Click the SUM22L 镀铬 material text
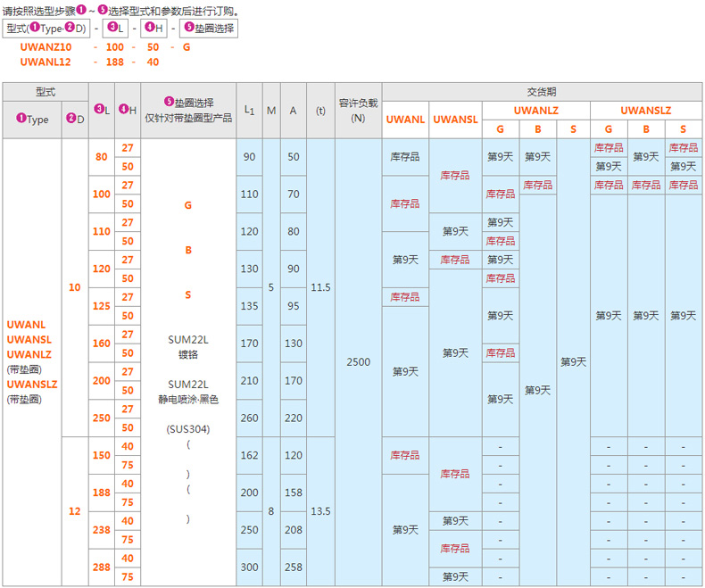This screenshot has width=705, height=588. click(x=188, y=346)
